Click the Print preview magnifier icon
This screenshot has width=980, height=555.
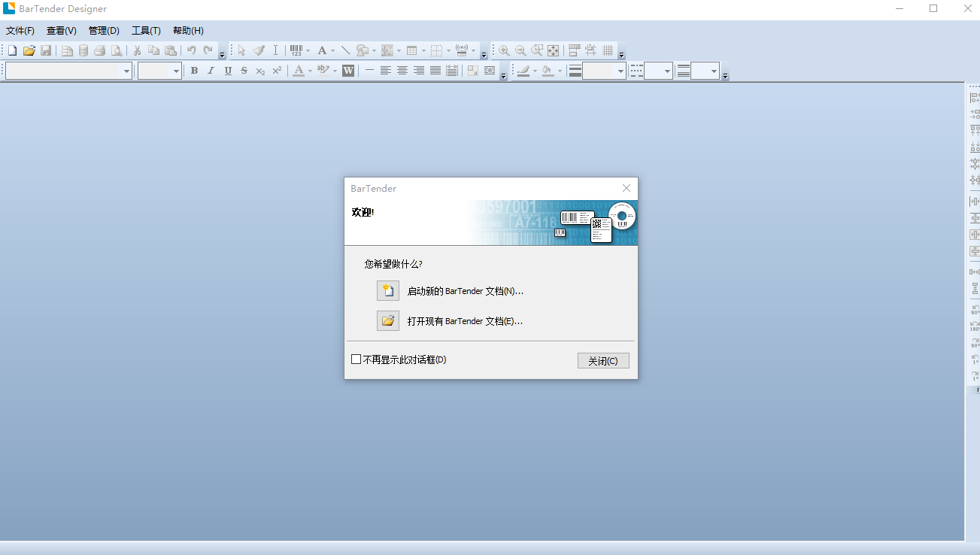(x=117, y=50)
